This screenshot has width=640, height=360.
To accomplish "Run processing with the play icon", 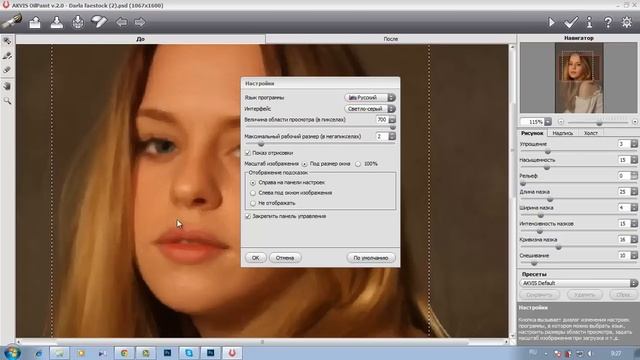I will (551, 22).
